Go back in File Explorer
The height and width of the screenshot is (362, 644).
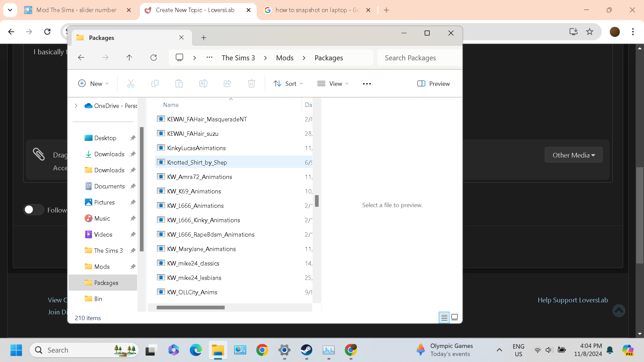tap(81, 58)
